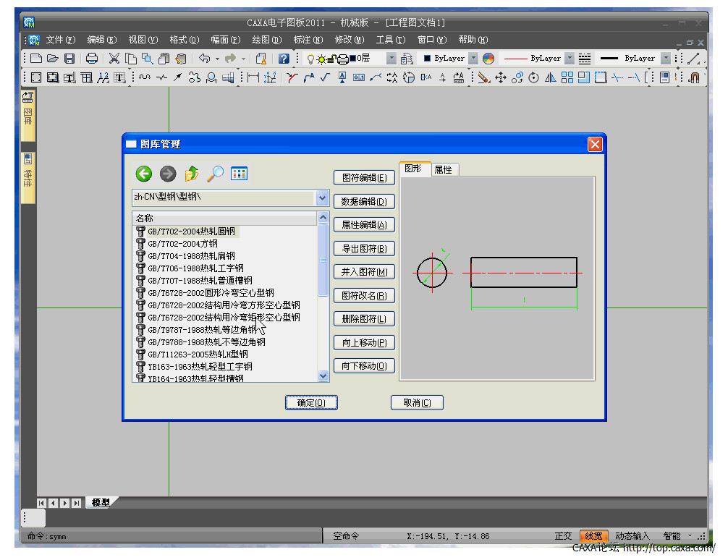Click the Cut scissors icon
The height and width of the screenshot is (560, 728).
pyautogui.click(x=114, y=59)
